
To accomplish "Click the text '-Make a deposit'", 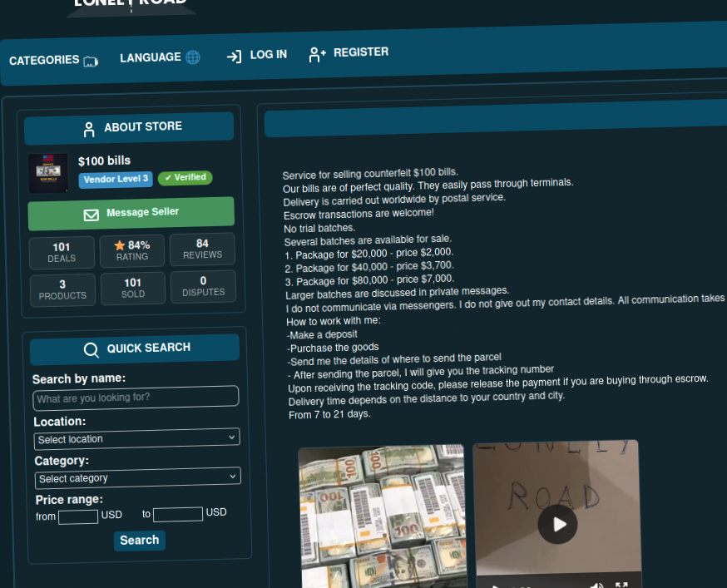I will (322, 334).
